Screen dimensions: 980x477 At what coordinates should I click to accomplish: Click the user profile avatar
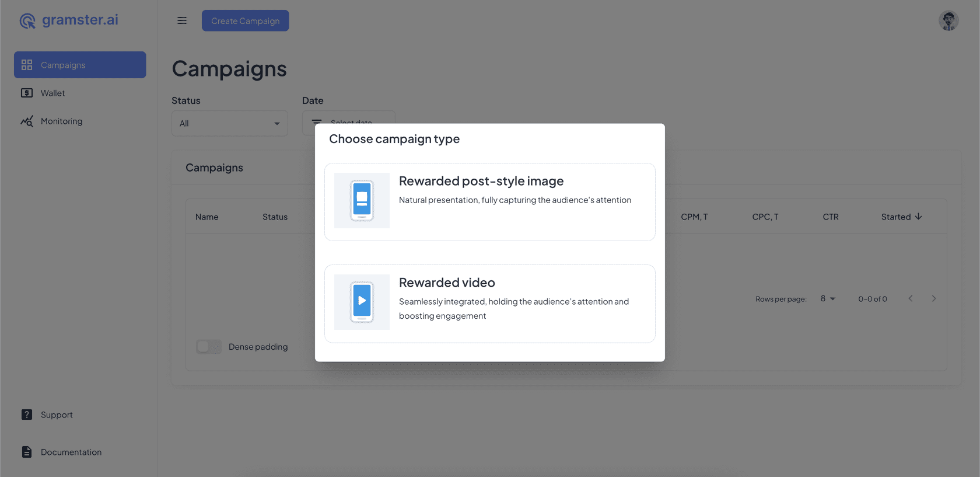(948, 20)
